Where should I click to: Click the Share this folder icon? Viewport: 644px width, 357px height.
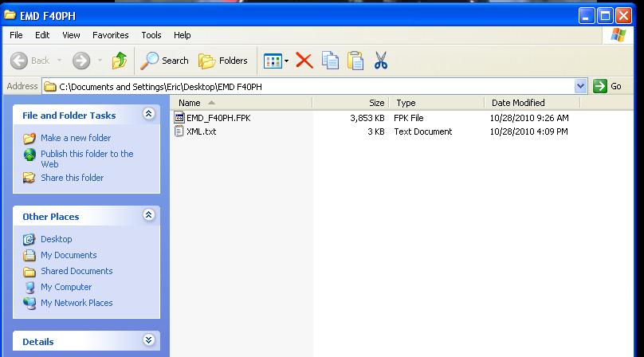point(29,178)
